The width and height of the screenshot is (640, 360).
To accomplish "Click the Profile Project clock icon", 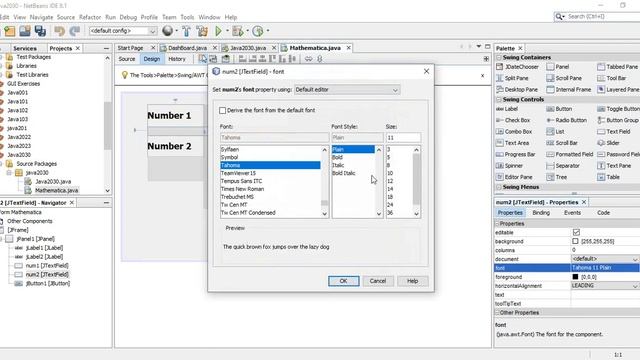I will click(x=258, y=31).
